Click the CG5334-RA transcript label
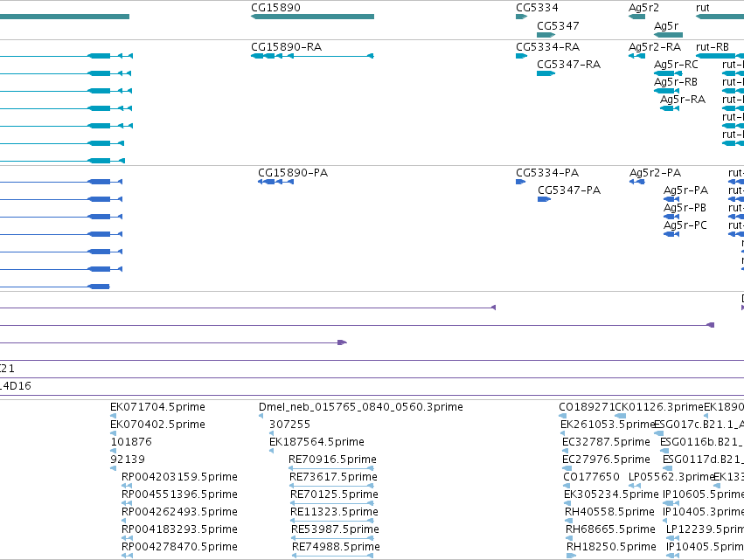Screen dimensions: 744x560 pos(548,47)
